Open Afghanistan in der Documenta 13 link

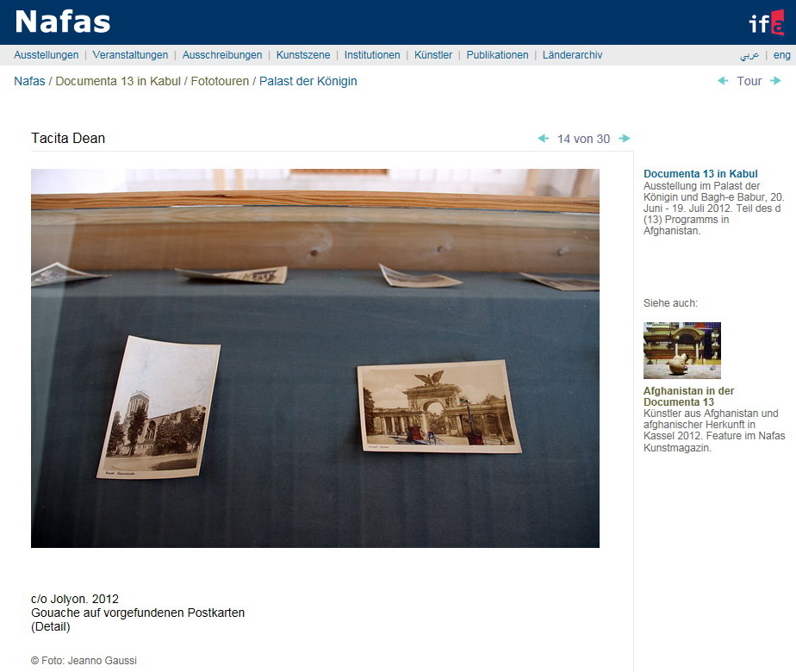tap(689, 396)
